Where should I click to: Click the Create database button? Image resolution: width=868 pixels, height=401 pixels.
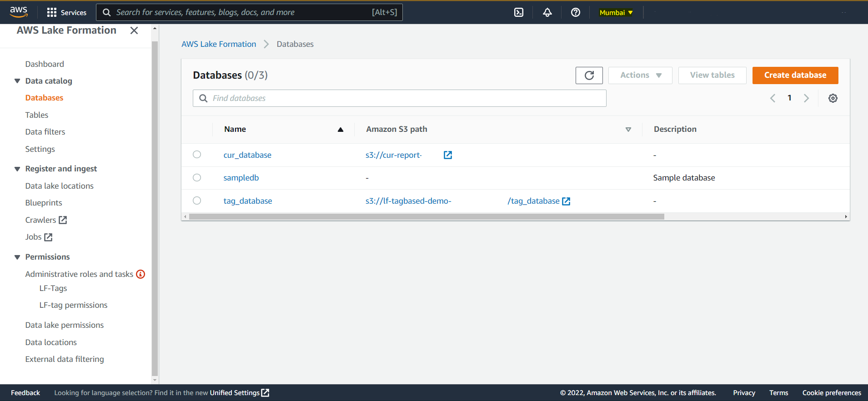pos(795,75)
